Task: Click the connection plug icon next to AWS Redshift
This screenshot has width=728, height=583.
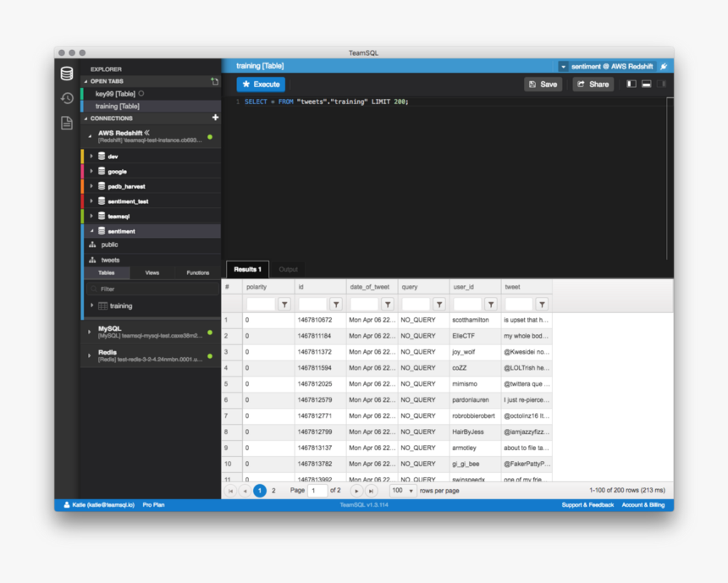Action: click(665, 66)
